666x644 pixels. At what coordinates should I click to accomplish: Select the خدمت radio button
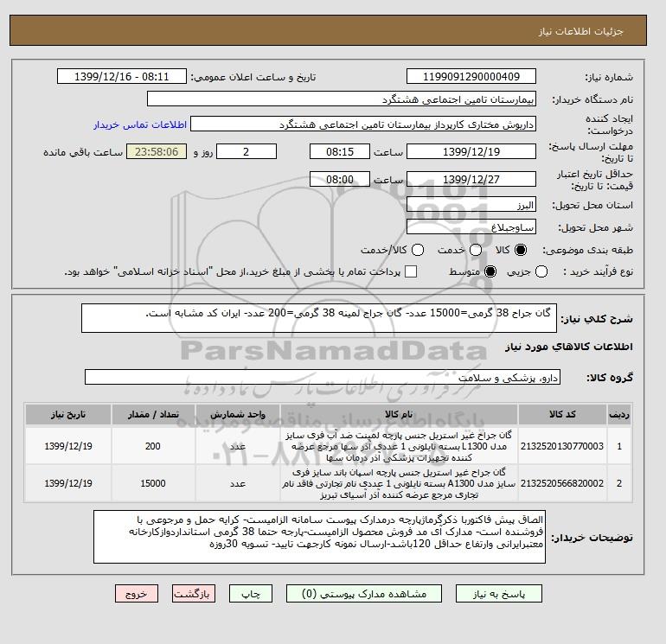pyautogui.click(x=476, y=250)
